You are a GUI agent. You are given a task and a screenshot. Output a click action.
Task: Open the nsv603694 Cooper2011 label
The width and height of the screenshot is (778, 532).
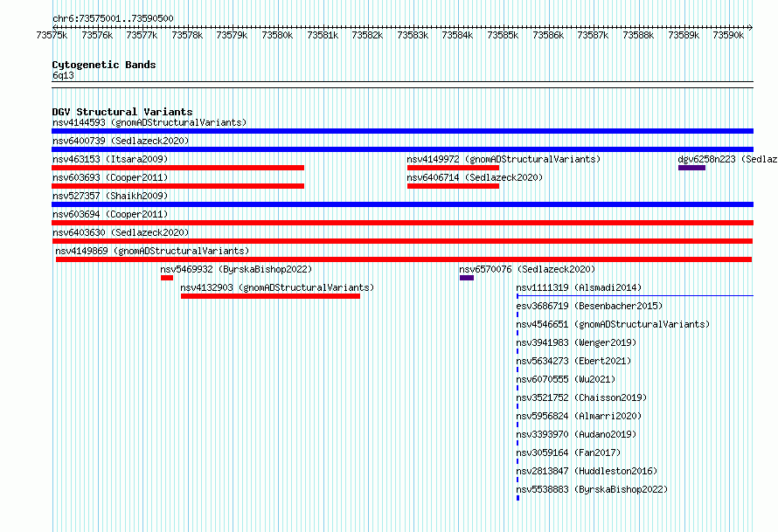click(110, 214)
